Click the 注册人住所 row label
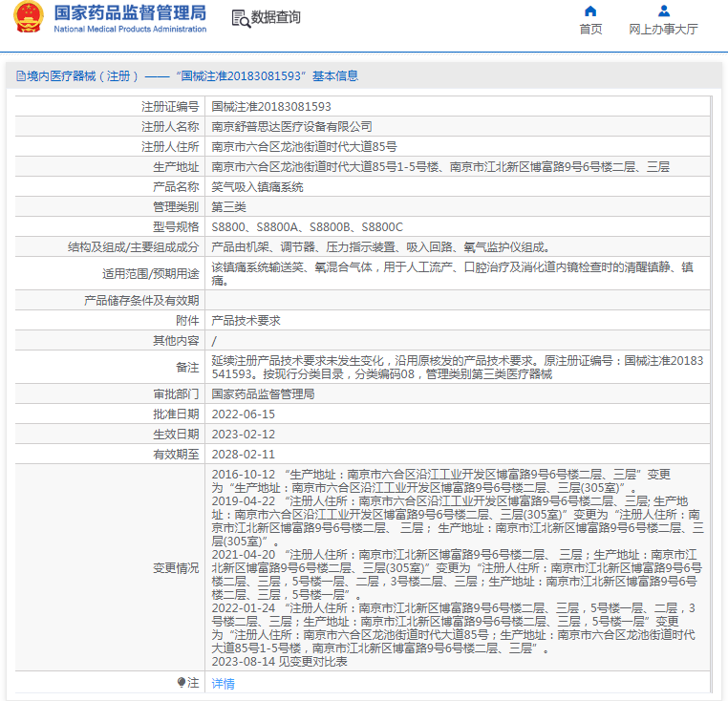 (x=170, y=147)
